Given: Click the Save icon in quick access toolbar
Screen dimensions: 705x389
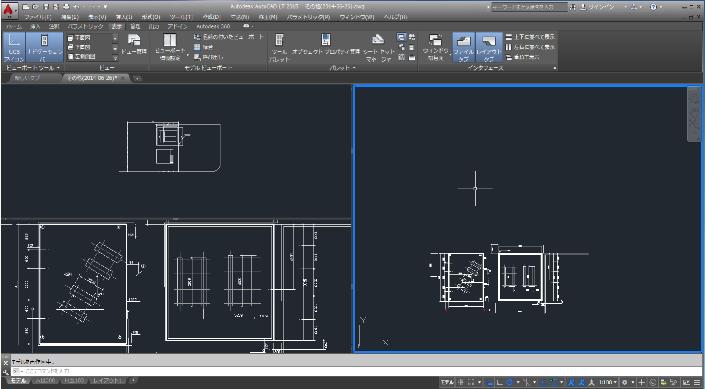Looking at the screenshot, I should [46, 7].
